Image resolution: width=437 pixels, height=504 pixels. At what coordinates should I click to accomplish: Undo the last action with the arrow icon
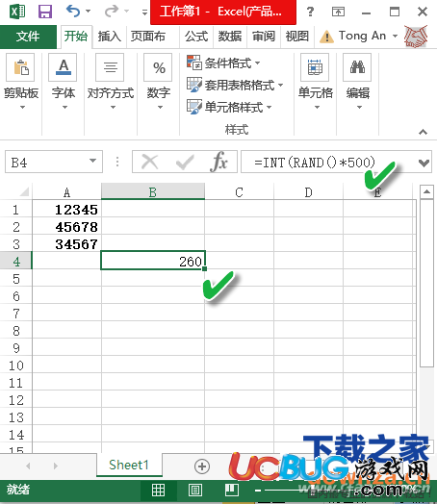tap(73, 11)
